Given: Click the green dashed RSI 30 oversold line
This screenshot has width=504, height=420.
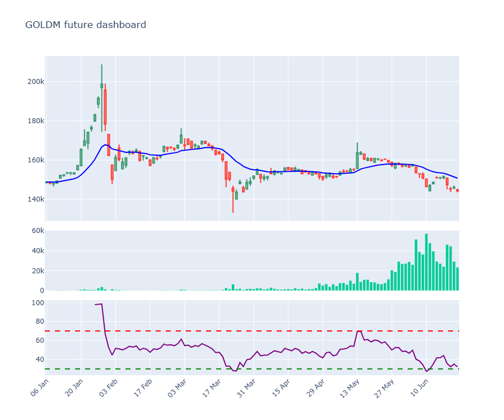Looking at the screenshot, I should (252, 369).
